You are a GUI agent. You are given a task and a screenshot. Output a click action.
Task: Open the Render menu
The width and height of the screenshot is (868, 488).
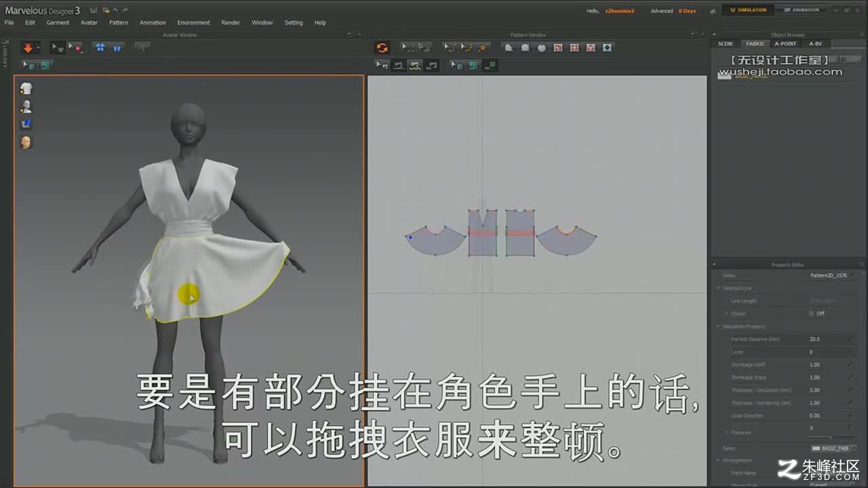pyautogui.click(x=231, y=22)
